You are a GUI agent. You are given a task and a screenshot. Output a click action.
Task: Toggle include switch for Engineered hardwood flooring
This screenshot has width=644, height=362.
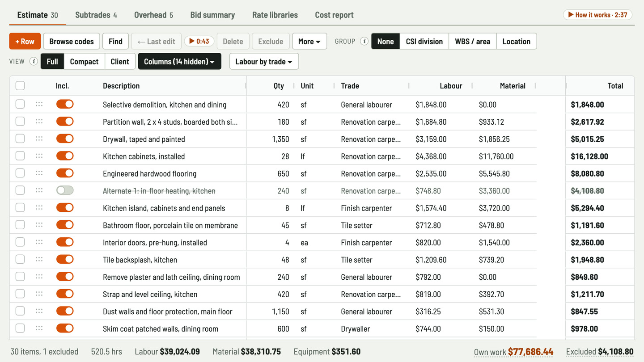(65, 173)
